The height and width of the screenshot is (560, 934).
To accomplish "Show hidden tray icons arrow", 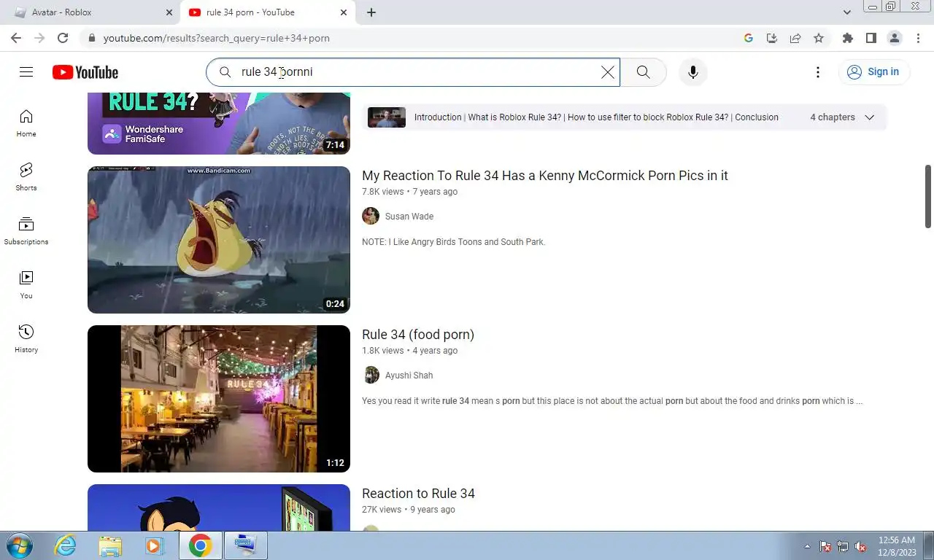I will pos(807,546).
